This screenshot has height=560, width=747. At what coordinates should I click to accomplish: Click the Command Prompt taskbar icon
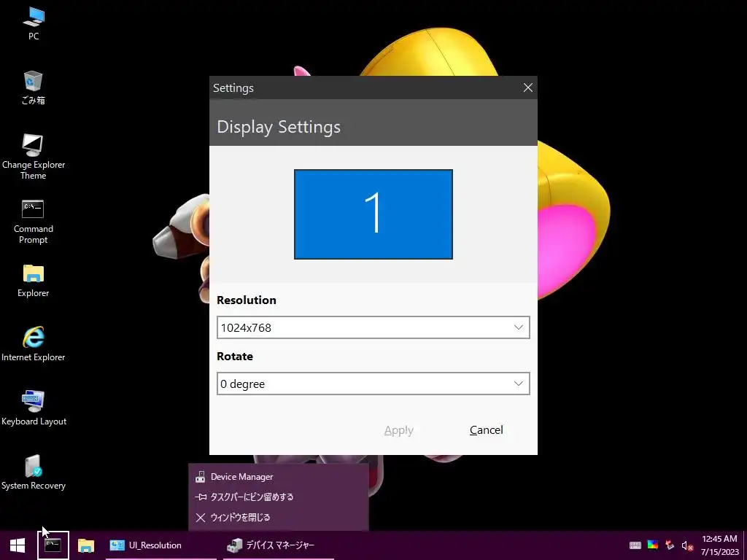53,545
